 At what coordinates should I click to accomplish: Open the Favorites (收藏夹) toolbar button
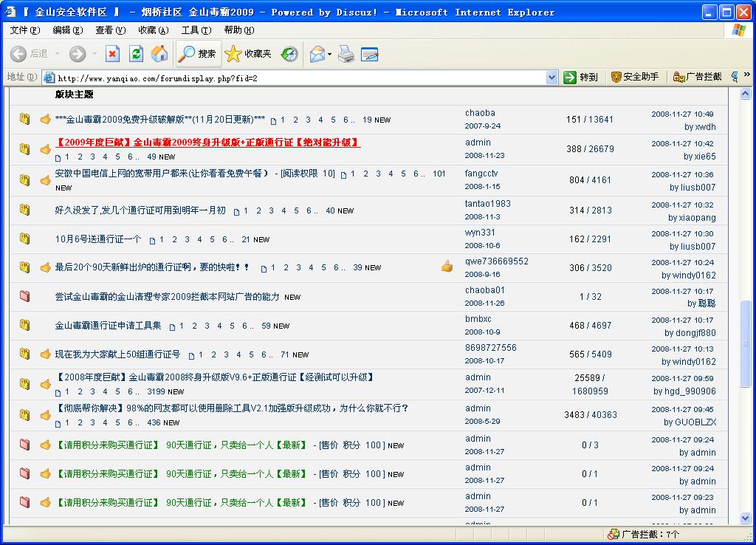249,54
